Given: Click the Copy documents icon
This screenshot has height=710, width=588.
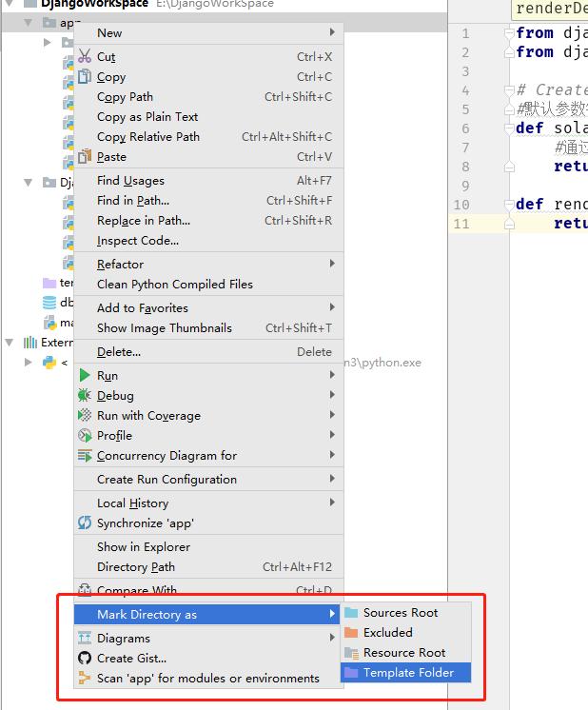Looking at the screenshot, I should click(85, 76).
